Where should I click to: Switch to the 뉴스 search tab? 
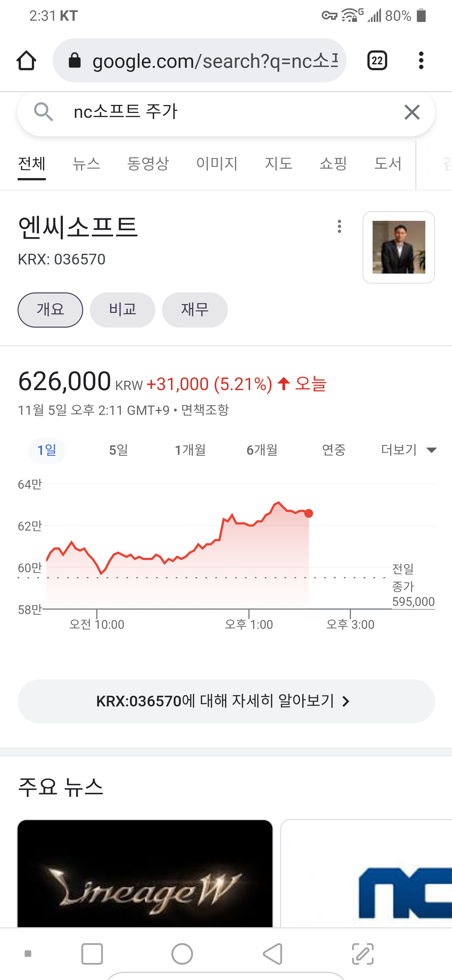86,164
